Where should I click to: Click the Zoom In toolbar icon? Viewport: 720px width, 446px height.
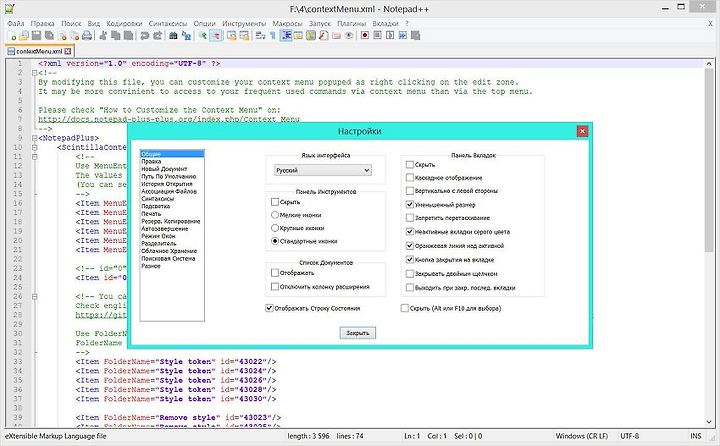202,35
